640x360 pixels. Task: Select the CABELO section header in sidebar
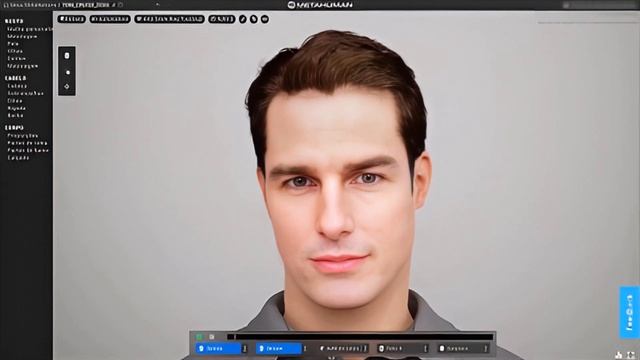(x=16, y=78)
